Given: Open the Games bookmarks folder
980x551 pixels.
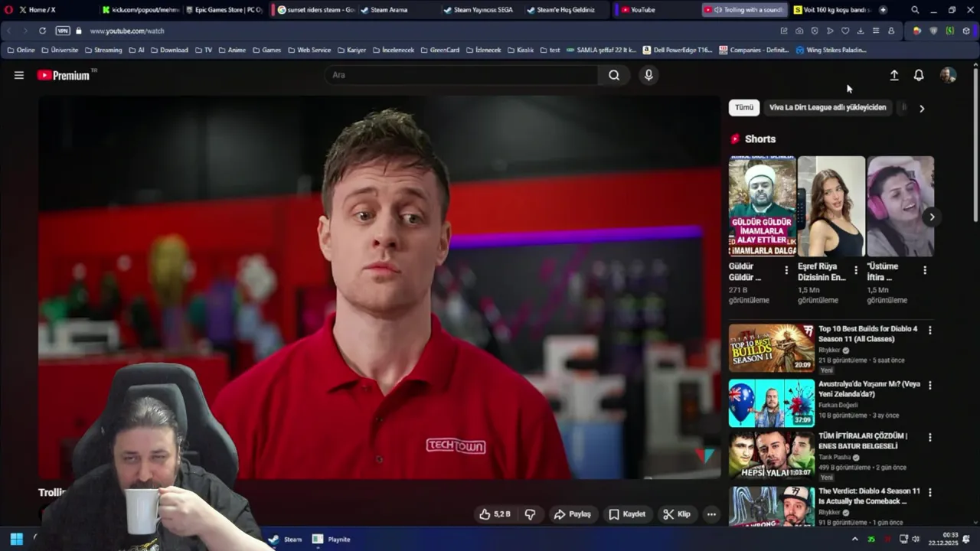Looking at the screenshot, I should pyautogui.click(x=267, y=50).
